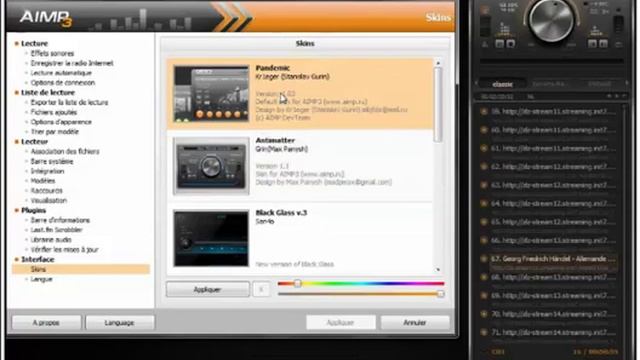Open Effets sonores settings
Screen dimensions: 640x360
pos(52,53)
